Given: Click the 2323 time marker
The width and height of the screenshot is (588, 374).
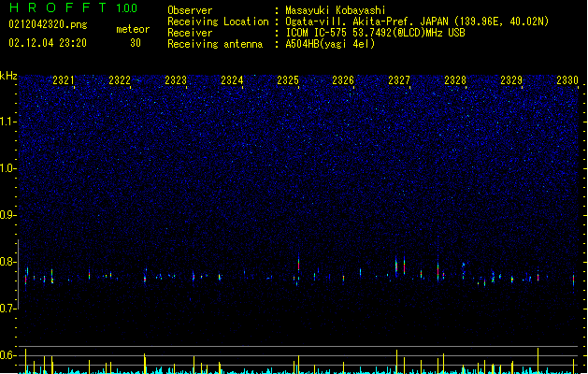Looking at the screenshot, I should (176, 79).
